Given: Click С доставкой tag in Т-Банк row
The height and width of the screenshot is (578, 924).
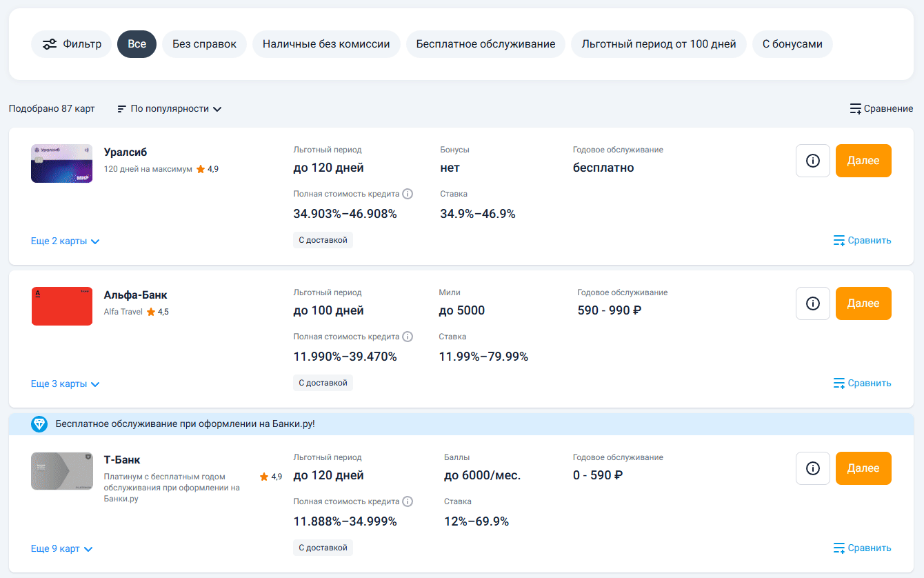Looking at the screenshot, I should tap(323, 548).
